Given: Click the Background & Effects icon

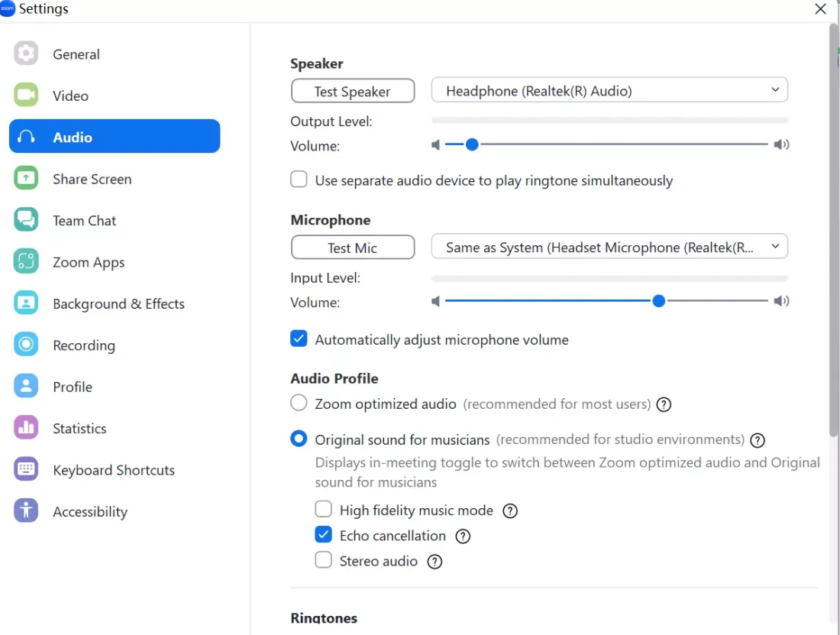Looking at the screenshot, I should coord(26,303).
